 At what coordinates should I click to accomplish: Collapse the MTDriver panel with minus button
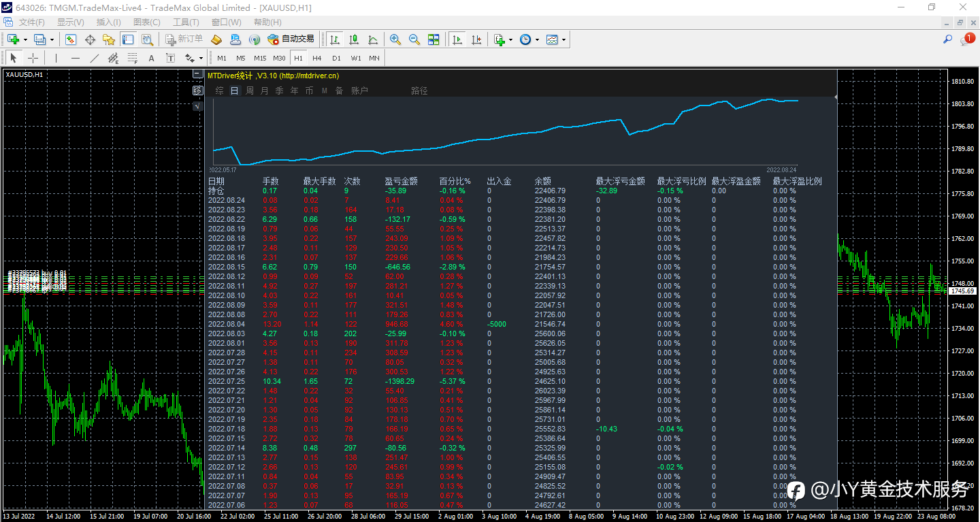coord(198,75)
